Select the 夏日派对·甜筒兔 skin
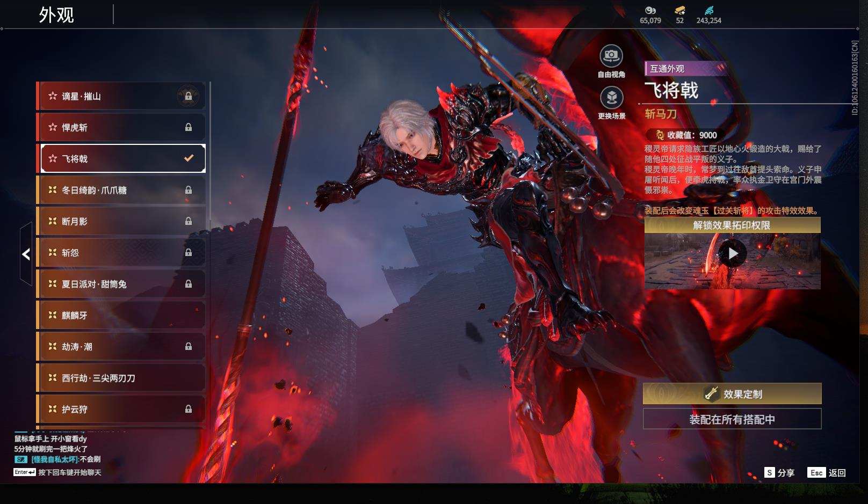 (x=122, y=284)
